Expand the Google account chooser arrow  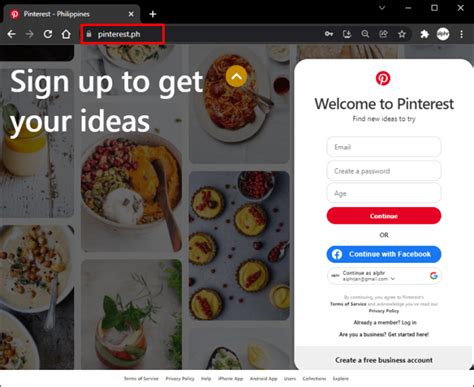pyautogui.click(x=393, y=279)
